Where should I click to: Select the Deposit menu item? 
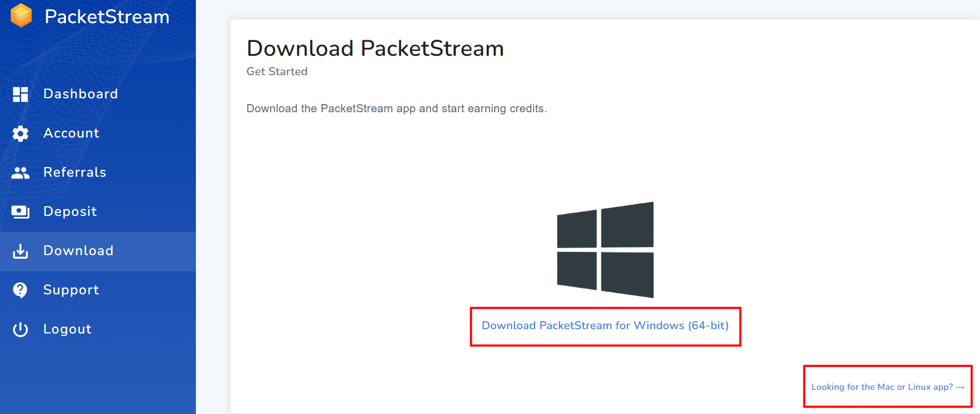coord(98,212)
